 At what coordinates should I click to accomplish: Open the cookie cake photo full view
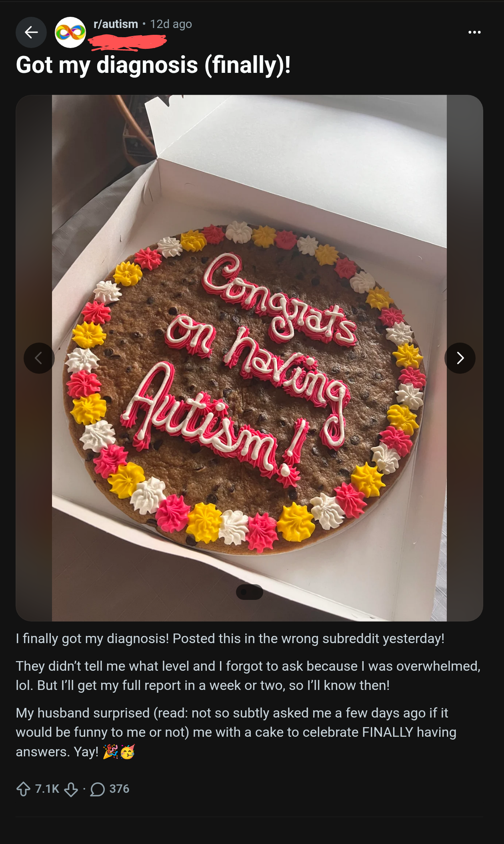249,358
